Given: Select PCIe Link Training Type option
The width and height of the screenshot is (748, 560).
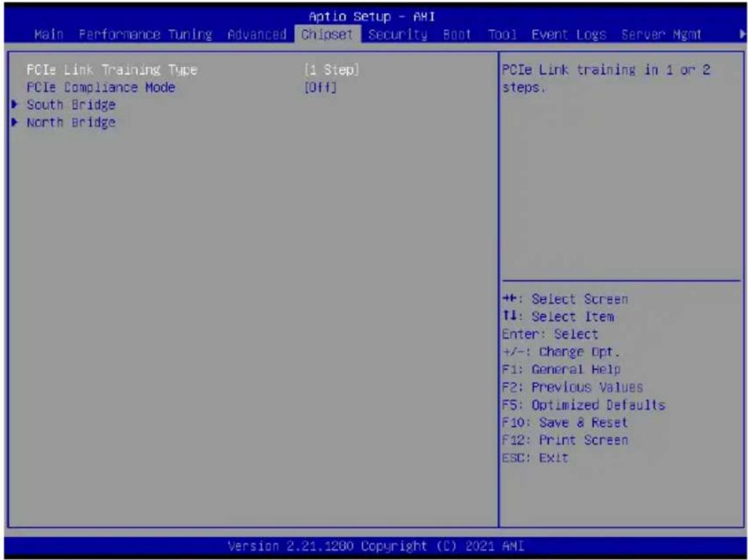Looking at the screenshot, I should pos(111,70).
